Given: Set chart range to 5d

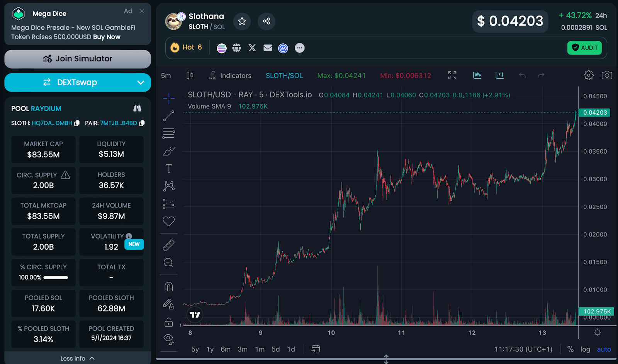Looking at the screenshot, I should point(275,349).
